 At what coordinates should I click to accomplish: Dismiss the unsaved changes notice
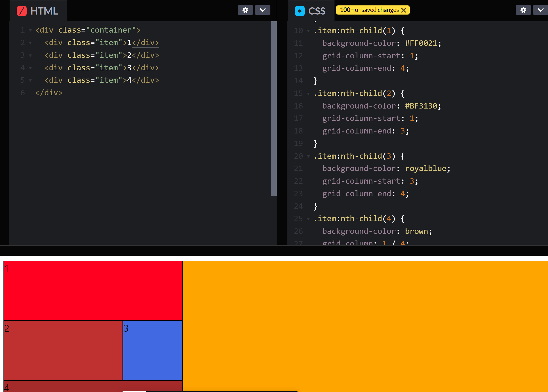pos(403,10)
